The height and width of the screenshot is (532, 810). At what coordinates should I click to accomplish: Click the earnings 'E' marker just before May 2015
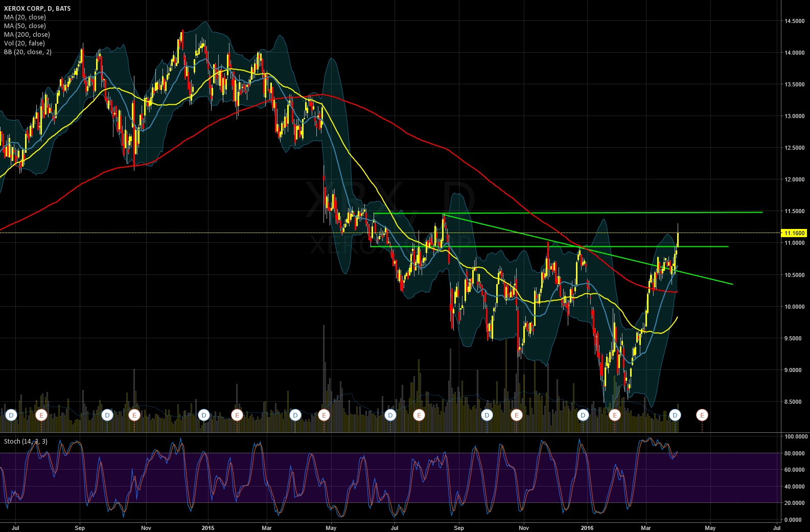click(324, 415)
